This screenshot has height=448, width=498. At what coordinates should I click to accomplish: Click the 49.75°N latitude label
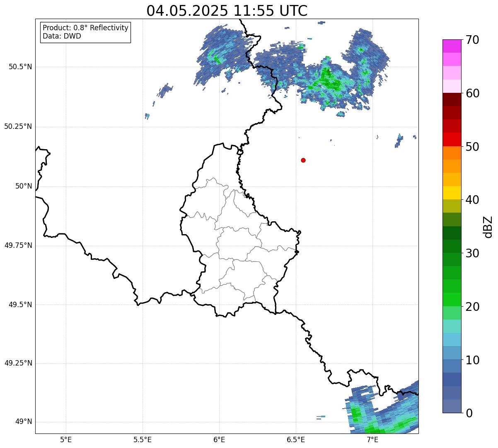click(18, 245)
